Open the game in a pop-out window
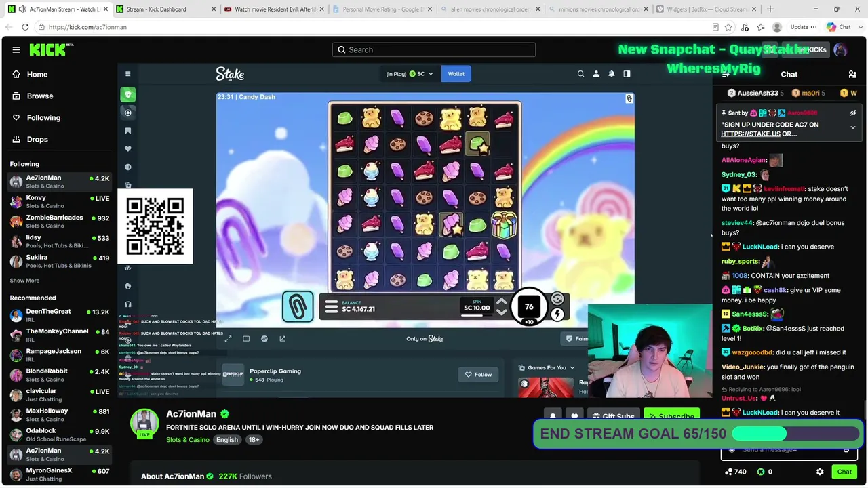 (283, 339)
